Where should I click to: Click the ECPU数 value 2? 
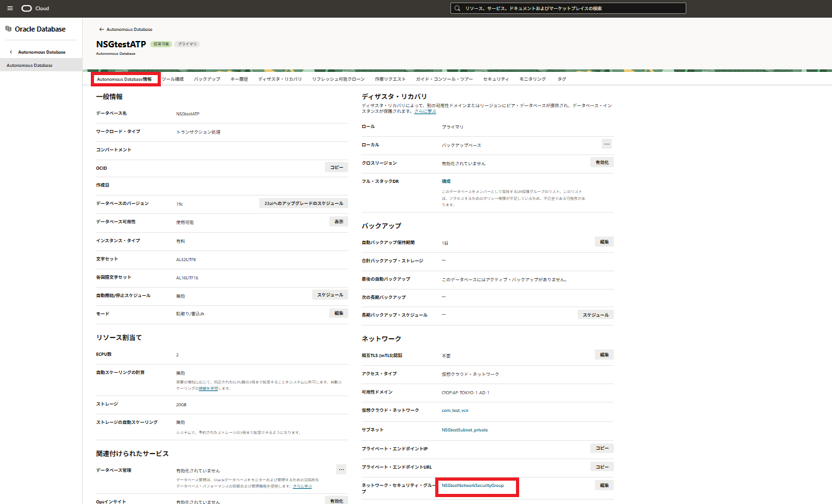177,355
